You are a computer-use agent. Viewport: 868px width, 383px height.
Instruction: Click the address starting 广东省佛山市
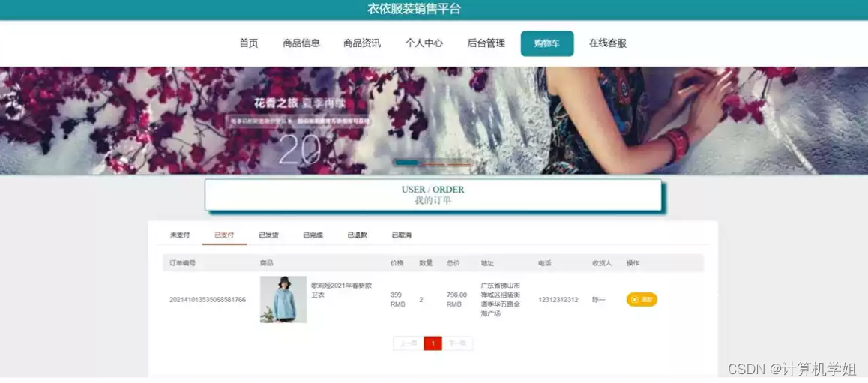coord(501,299)
